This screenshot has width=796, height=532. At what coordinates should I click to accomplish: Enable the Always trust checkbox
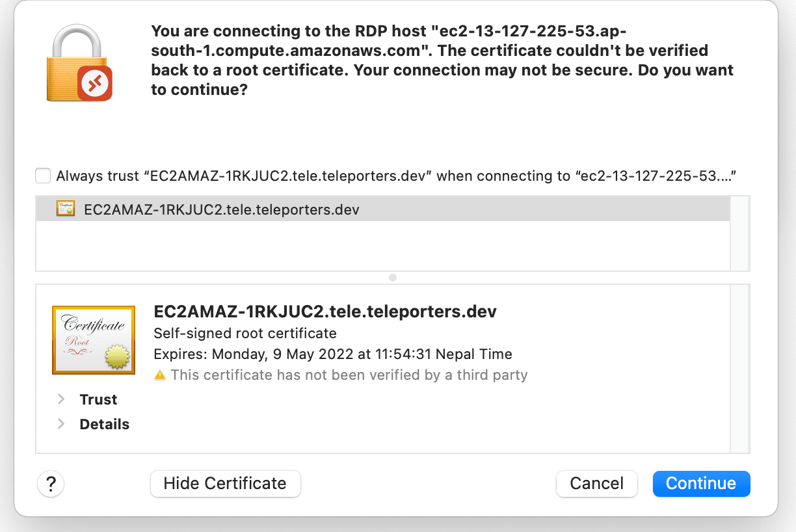43,176
